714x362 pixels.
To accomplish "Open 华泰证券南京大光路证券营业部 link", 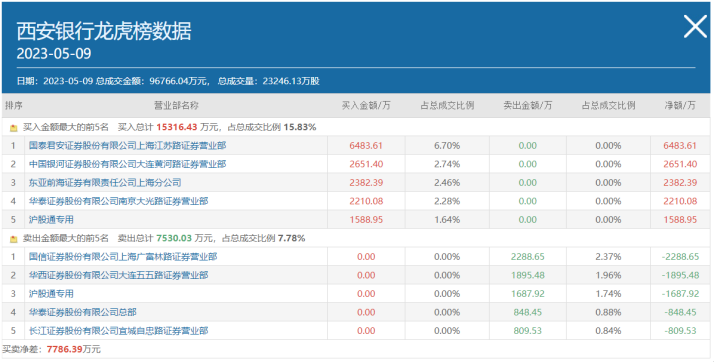I will pyautogui.click(x=118, y=201).
